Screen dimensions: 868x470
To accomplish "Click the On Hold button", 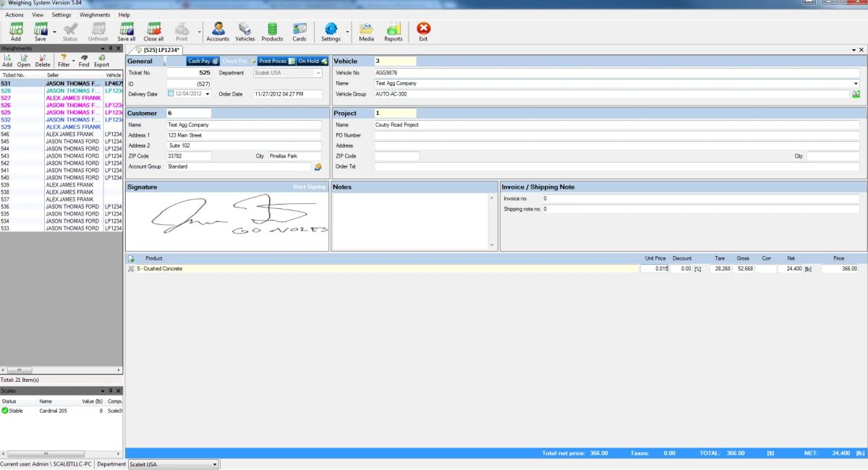I will tap(312, 61).
